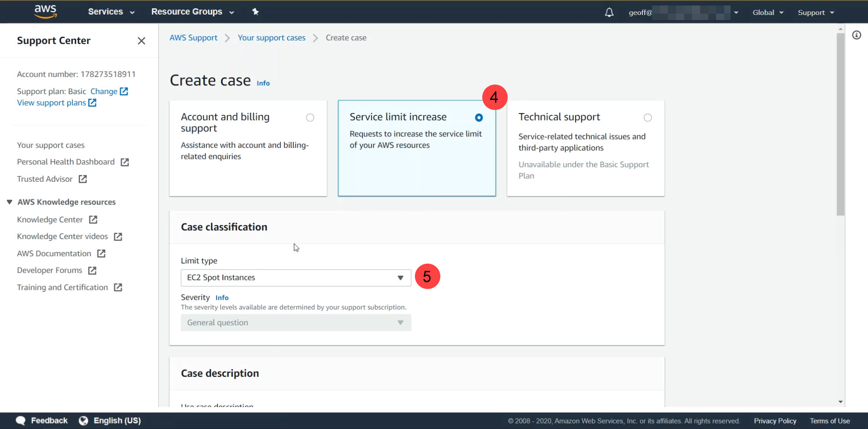Click external icon next to Knowledge Center
Screen dimensions: 868x429
pyautogui.click(x=93, y=219)
